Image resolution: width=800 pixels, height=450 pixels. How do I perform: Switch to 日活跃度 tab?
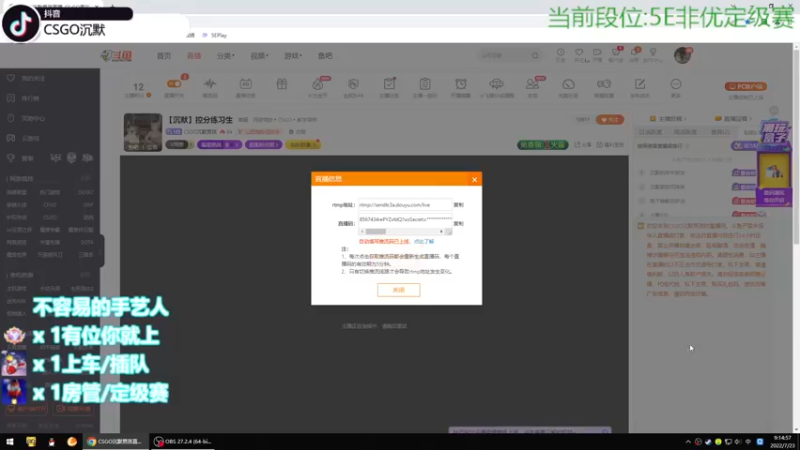(651, 132)
